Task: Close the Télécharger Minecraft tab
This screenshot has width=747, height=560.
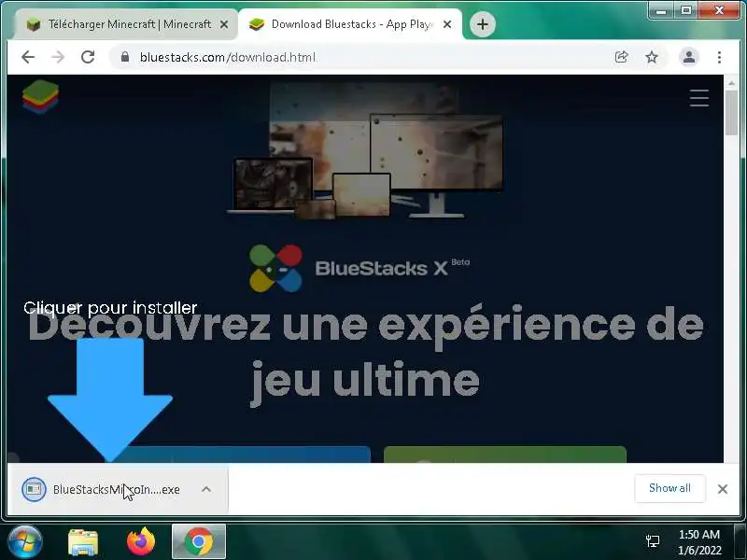Action: coord(224,24)
